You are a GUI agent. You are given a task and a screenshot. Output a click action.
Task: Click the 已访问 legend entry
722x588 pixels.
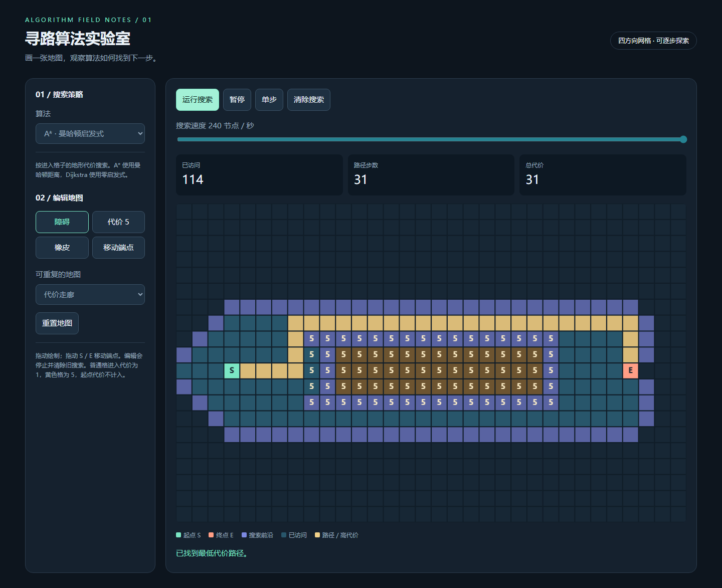[x=294, y=535]
